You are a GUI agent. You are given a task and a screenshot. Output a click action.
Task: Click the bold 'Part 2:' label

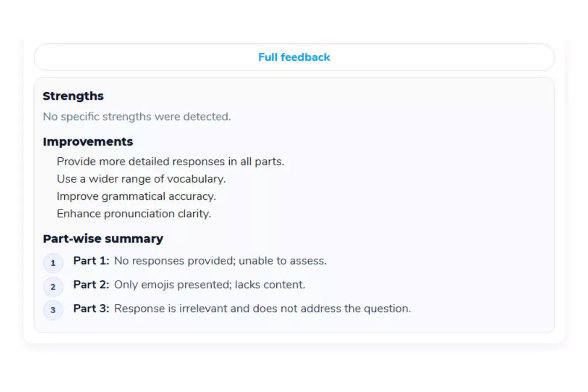click(x=91, y=285)
